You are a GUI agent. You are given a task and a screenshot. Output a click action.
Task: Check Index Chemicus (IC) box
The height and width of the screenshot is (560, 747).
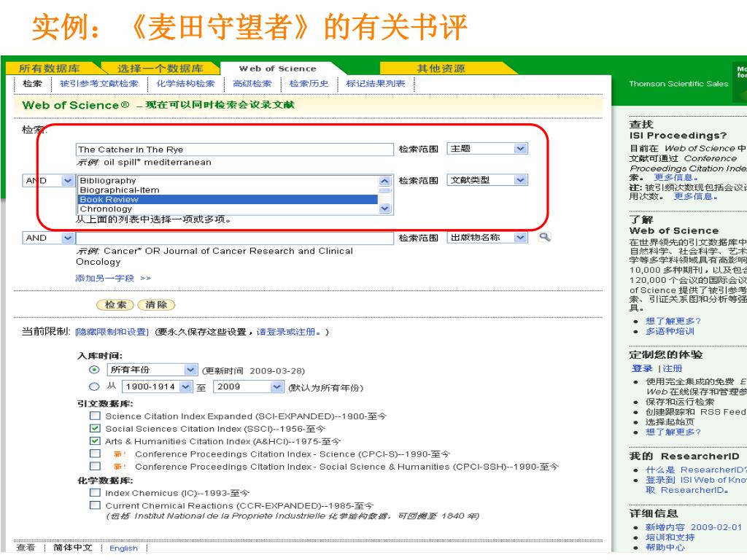click(x=96, y=492)
